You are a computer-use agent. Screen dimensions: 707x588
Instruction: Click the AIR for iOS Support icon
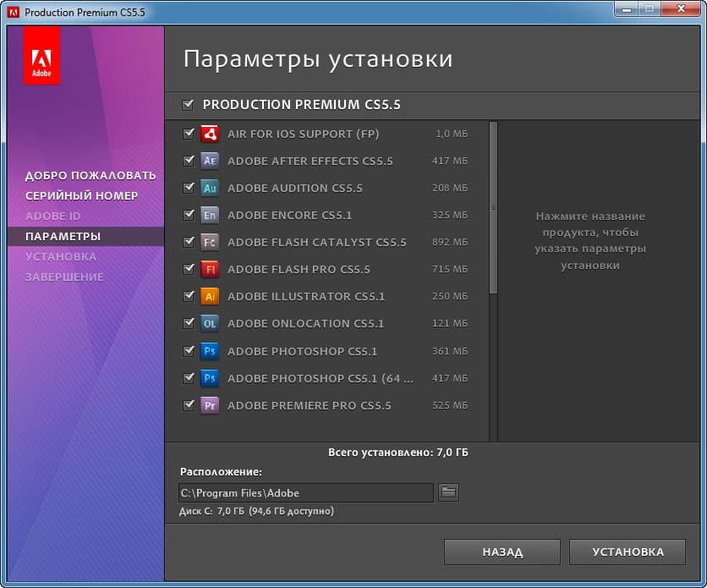point(210,134)
